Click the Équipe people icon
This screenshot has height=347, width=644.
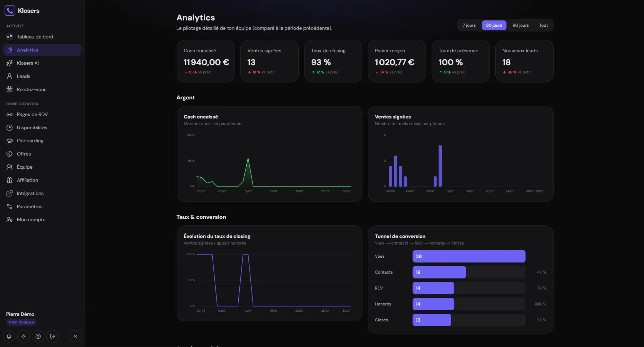click(10, 167)
